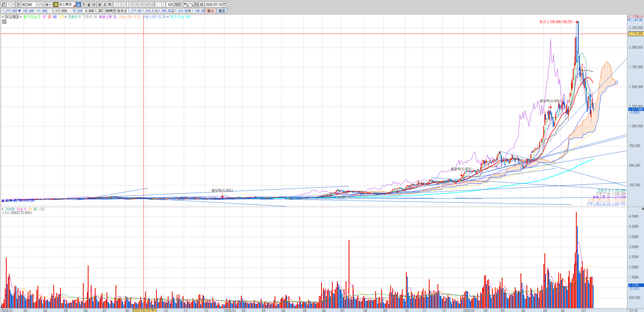This screenshot has height=312, width=644.
Task: Choose the 10 interval preset
Action: [131, 5]
